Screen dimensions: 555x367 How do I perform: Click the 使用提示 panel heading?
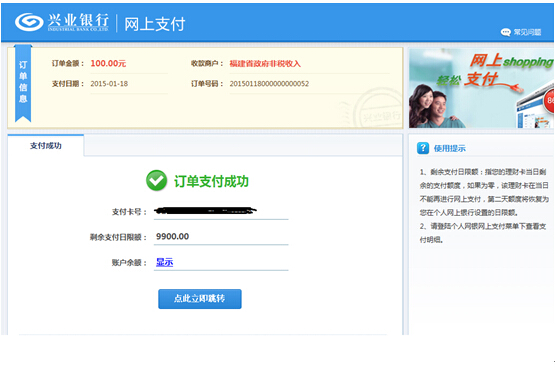450,148
